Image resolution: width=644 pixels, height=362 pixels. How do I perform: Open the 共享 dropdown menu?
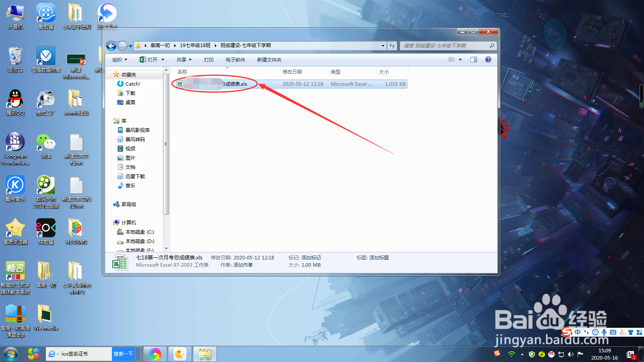184,60
